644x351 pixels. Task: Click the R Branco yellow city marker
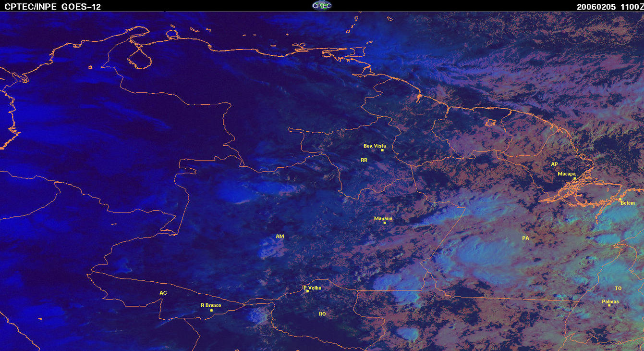point(211,311)
